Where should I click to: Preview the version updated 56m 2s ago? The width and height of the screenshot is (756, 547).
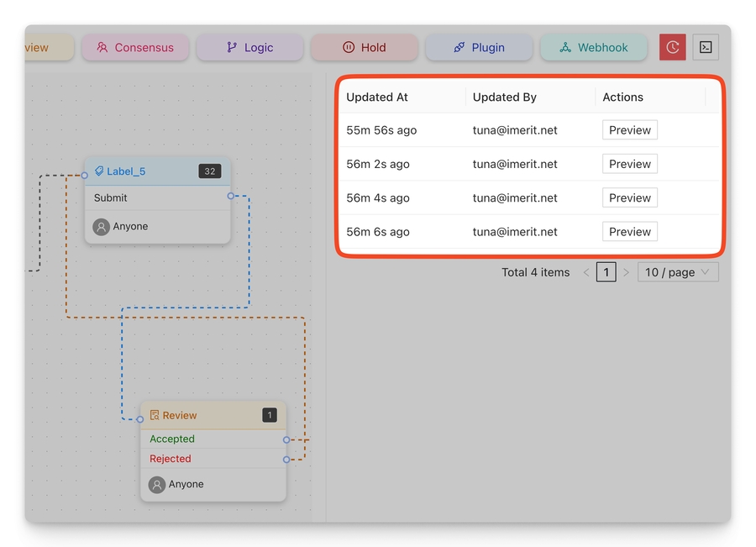coord(629,164)
